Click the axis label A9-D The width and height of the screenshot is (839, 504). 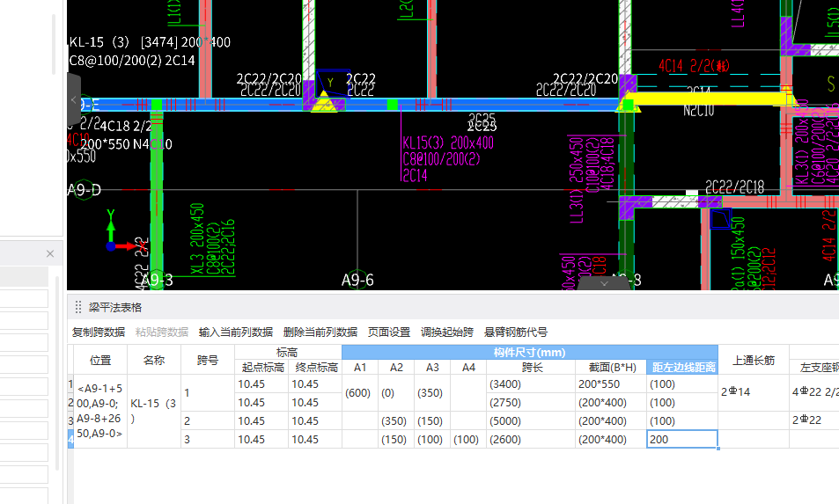click(84, 190)
